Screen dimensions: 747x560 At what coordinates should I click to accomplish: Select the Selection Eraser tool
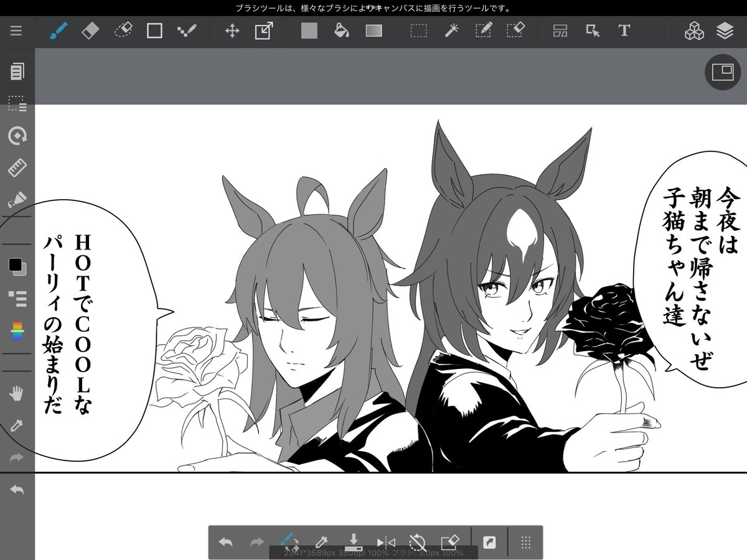(x=515, y=30)
